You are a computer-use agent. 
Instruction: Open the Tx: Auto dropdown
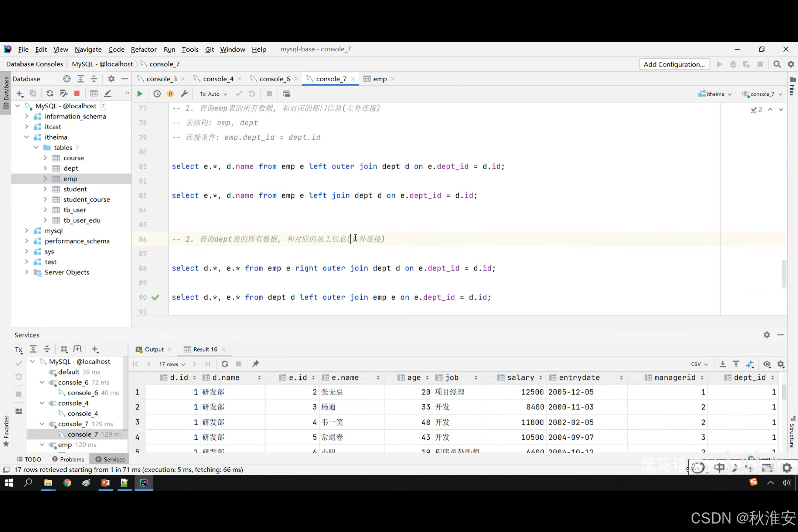(x=213, y=94)
